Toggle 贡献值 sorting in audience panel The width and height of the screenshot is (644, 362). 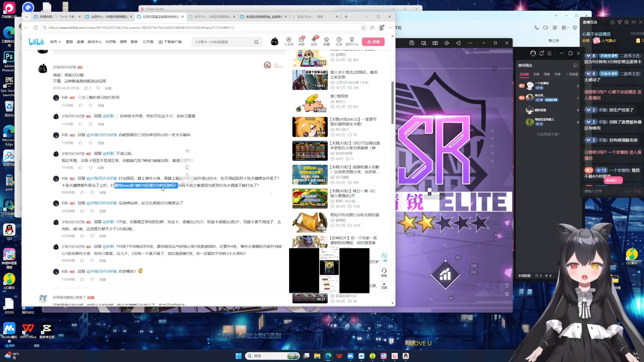coord(572,74)
